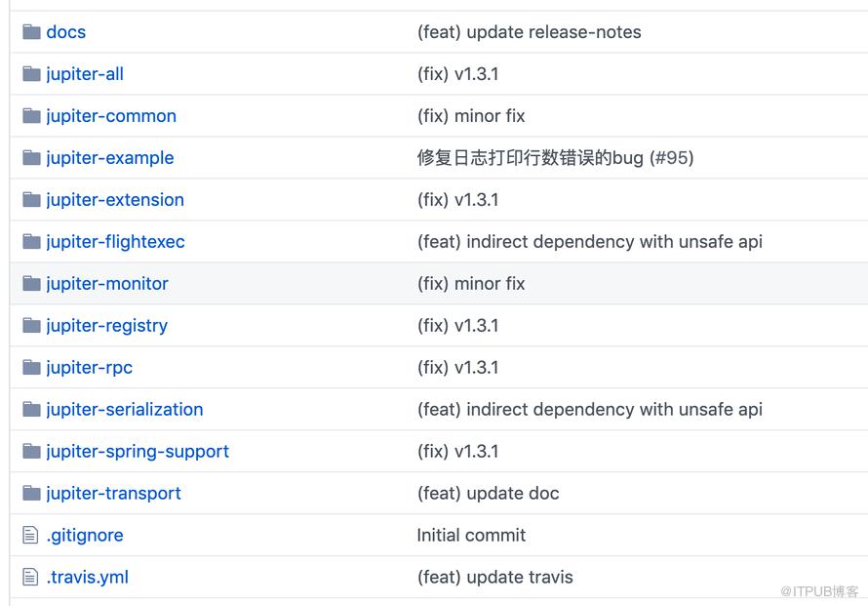Click the folder icon beside jupiter-spring-support
This screenshot has height=606, width=868.
point(31,451)
